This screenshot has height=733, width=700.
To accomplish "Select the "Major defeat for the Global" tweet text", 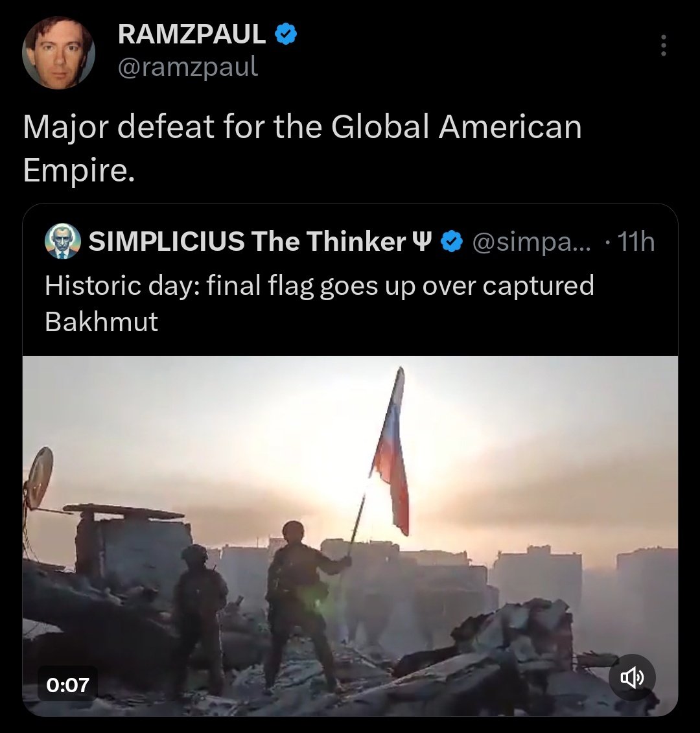I will [x=226, y=126].
